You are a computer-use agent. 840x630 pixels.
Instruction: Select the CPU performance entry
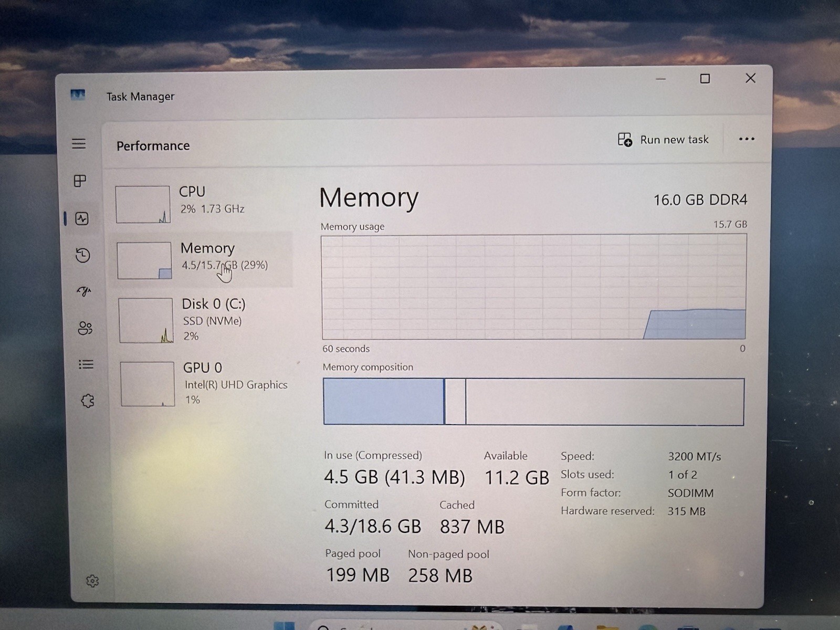click(x=204, y=204)
